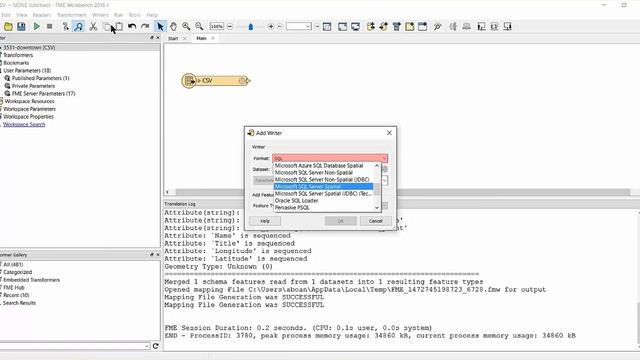The width and height of the screenshot is (640, 360).
Task: Close the Add Writer dialog with the X
Action: coord(389,133)
